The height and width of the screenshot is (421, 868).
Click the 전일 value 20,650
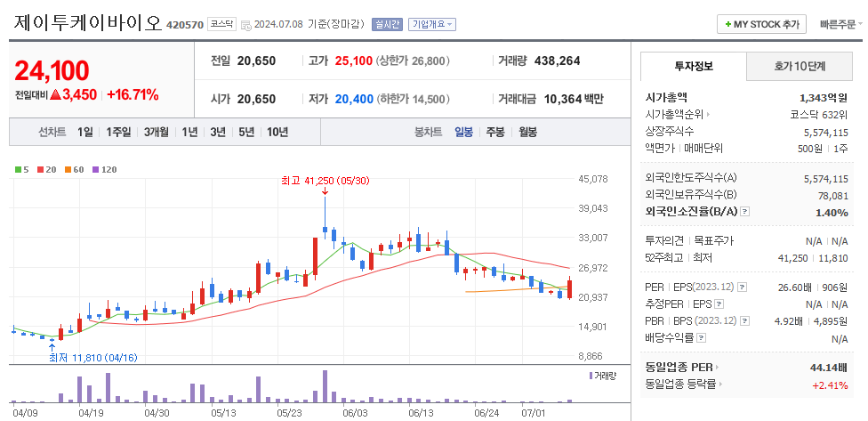coord(256,61)
